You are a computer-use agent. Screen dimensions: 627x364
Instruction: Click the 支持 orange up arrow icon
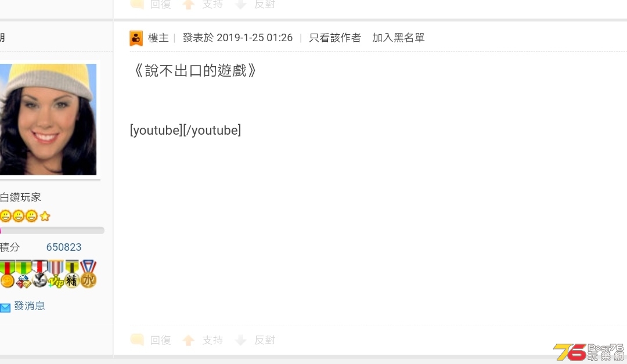[188, 340]
